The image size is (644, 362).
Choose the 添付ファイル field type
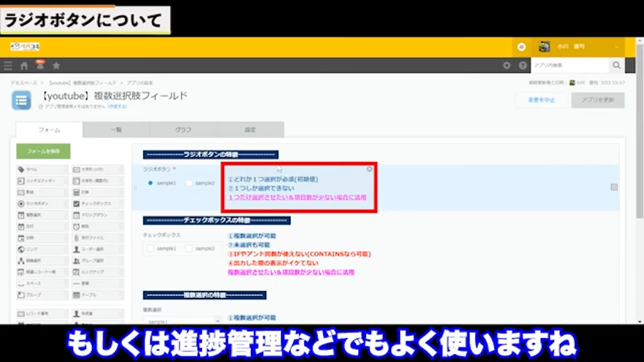tap(93, 238)
